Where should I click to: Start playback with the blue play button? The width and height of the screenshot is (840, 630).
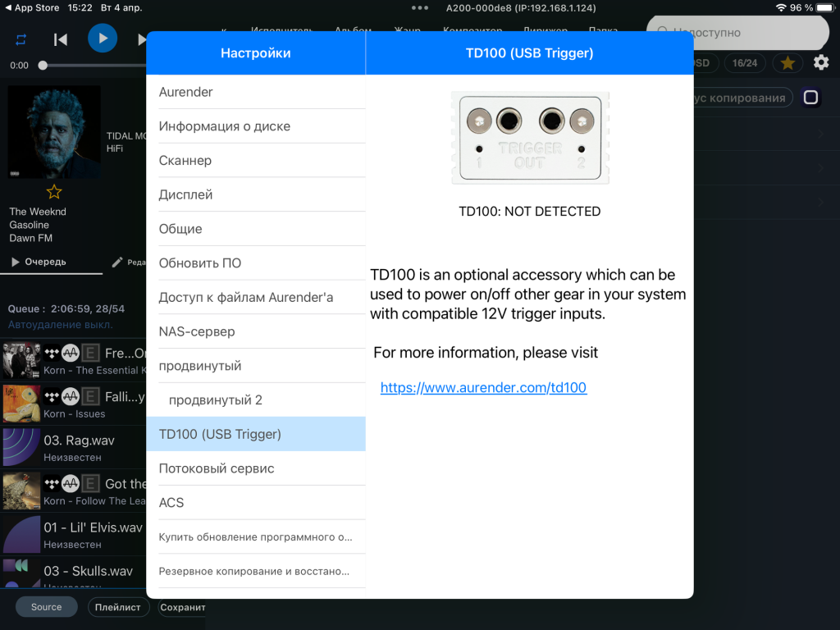pyautogui.click(x=103, y=39)
